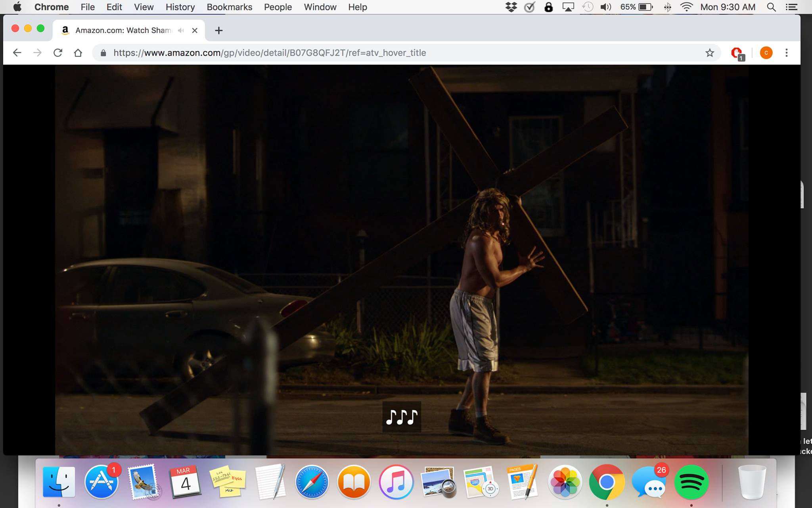The height and width of the screenshot is (508, 812).
Task: Open Pages in the Dock
Action: [x=523, y=482]
